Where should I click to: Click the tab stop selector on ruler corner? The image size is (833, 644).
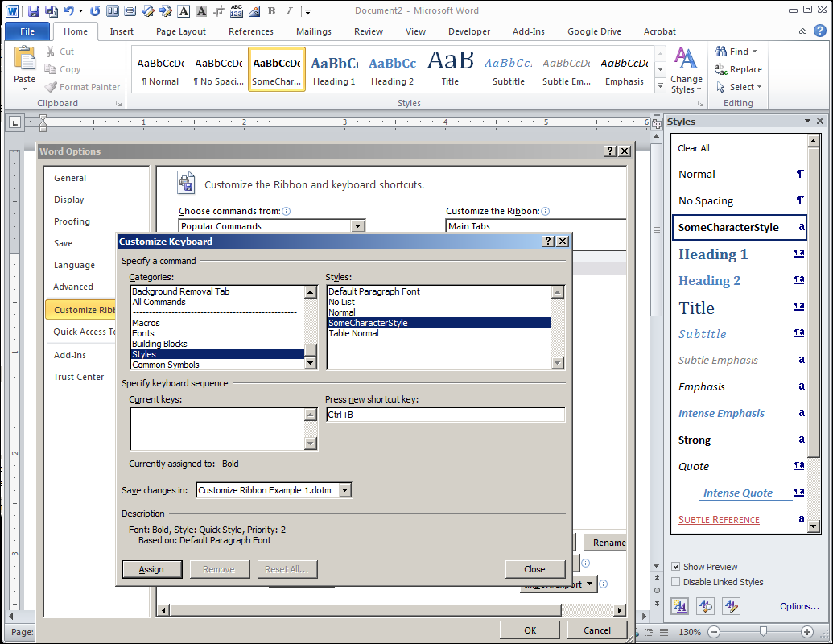tap(14, 122)
